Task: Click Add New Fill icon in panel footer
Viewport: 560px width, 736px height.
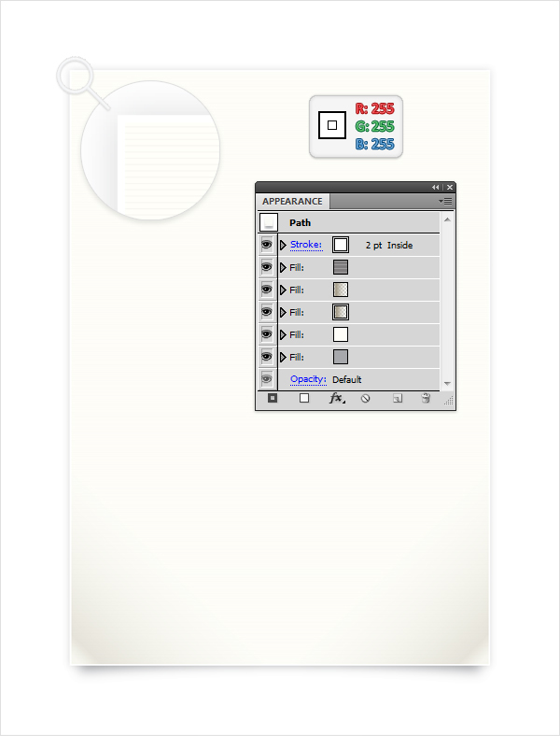Action: [x=304, y=398]
